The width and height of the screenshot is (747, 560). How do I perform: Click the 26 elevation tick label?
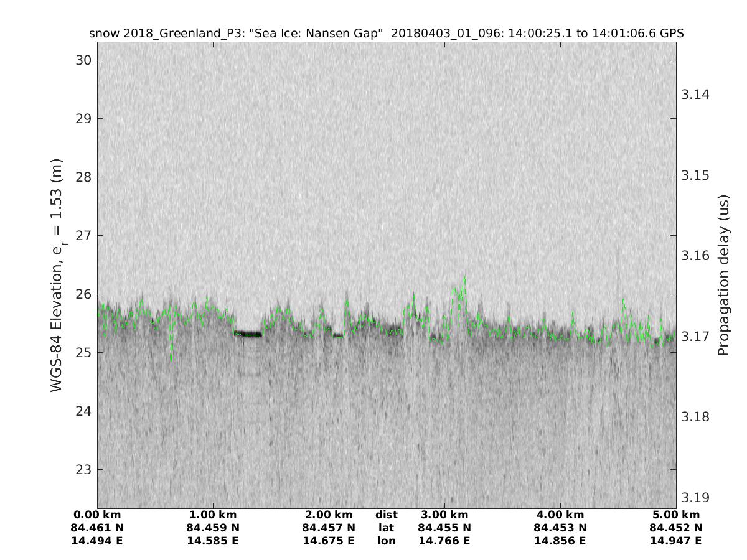(x=83, y=294)
